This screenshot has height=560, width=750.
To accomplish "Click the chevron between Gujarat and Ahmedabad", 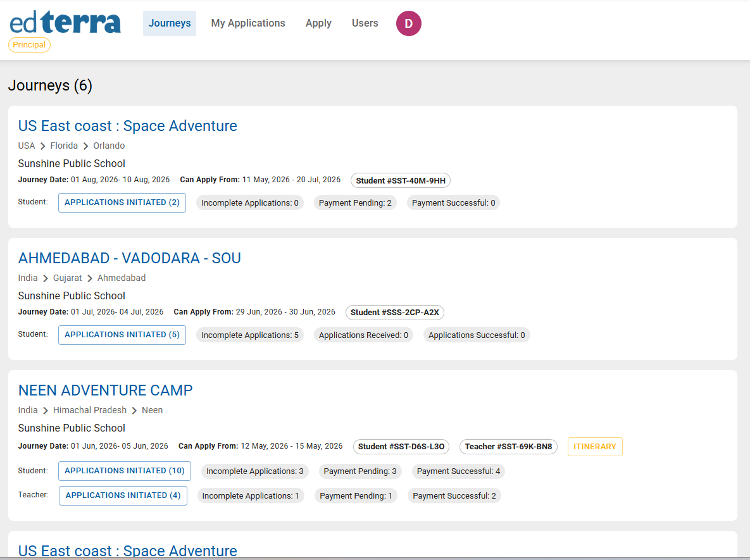I will point(90,278).
